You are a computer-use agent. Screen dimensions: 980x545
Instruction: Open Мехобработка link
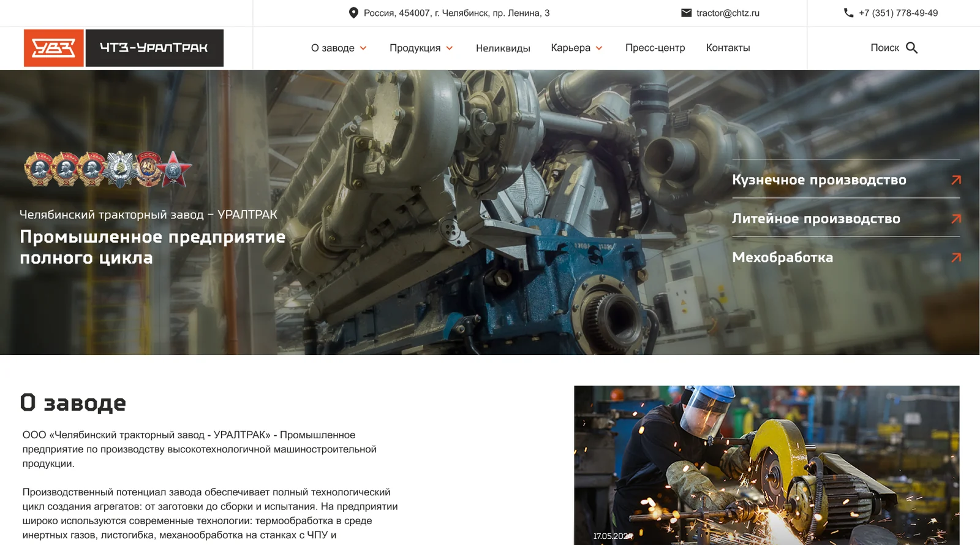782,257
